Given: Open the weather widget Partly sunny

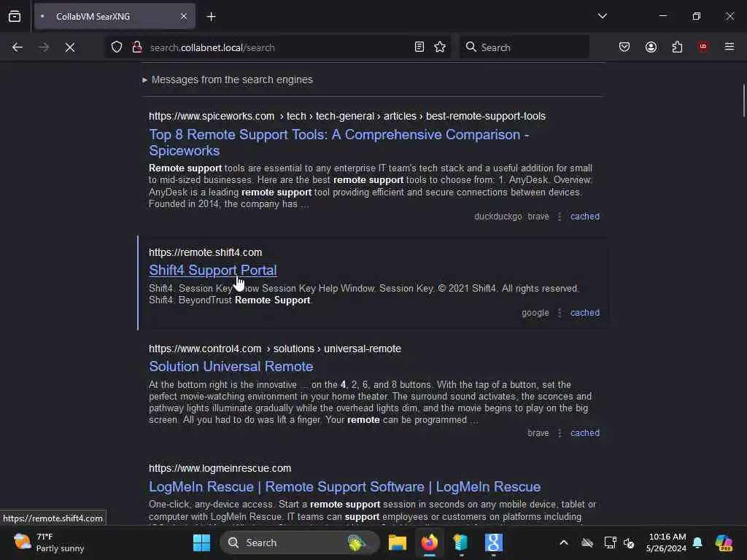Looking at the screenshot, I should click(49, 542).
